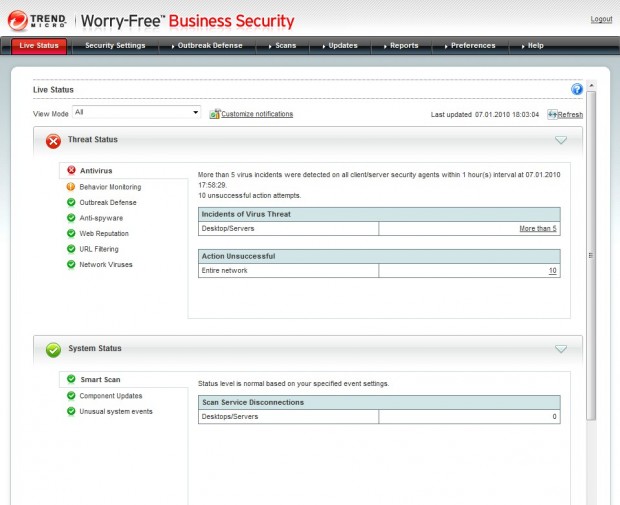Select Web Reputation in the threat list

[104, 233]
